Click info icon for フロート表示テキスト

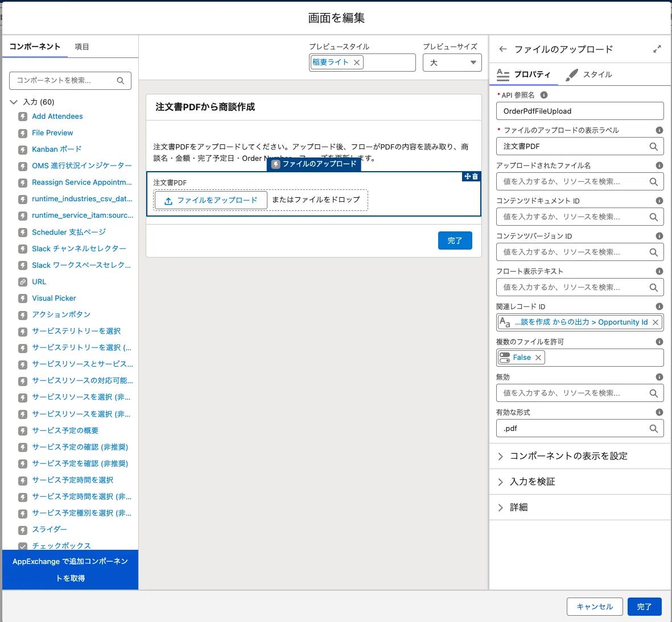point(659,271)
